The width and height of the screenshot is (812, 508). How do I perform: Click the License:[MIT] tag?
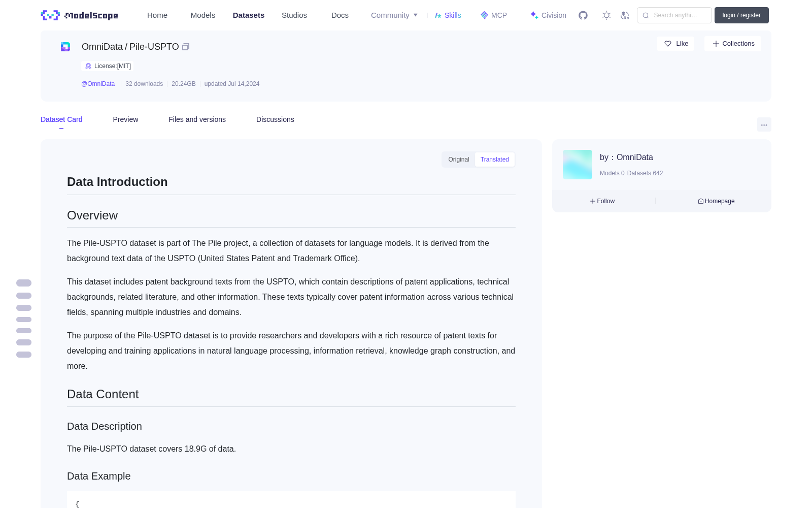tap(108, 66)
